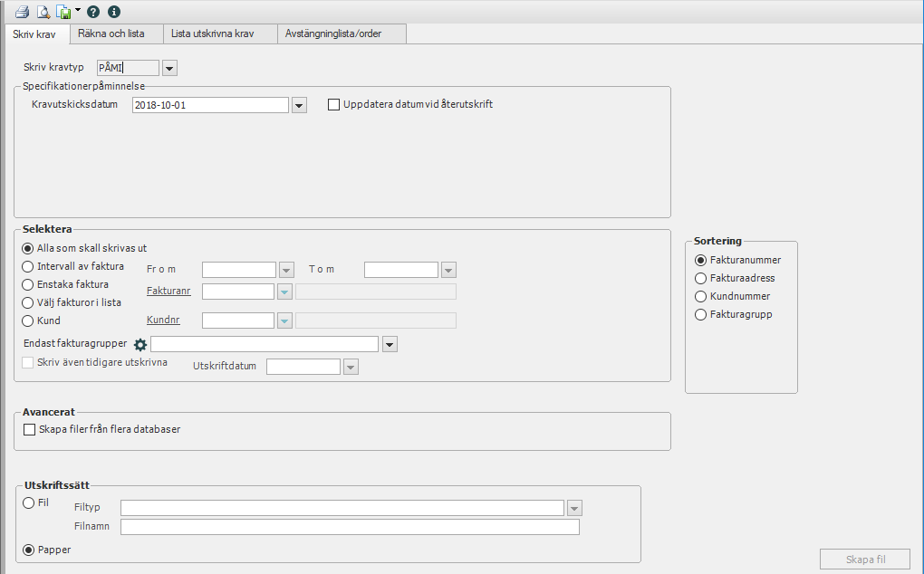Open the Endast fakturagrupper dropdown arrow

(x=390, y=344)
